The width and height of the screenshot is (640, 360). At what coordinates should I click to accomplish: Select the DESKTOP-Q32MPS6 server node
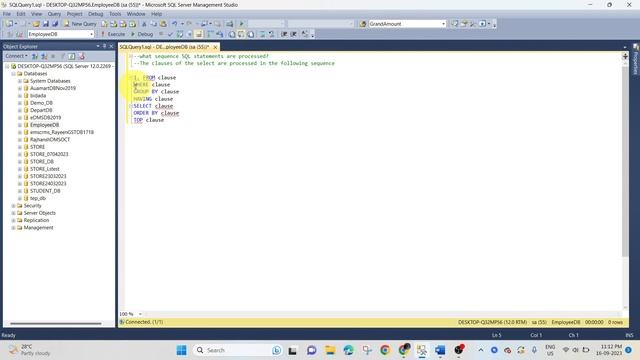[x=64, y=66]
